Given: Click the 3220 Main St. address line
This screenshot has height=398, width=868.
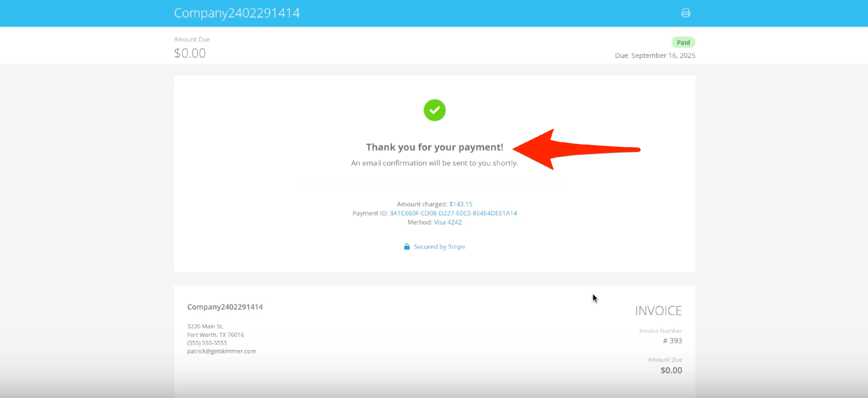Looking at the screenshot, I should click(205, 326).
